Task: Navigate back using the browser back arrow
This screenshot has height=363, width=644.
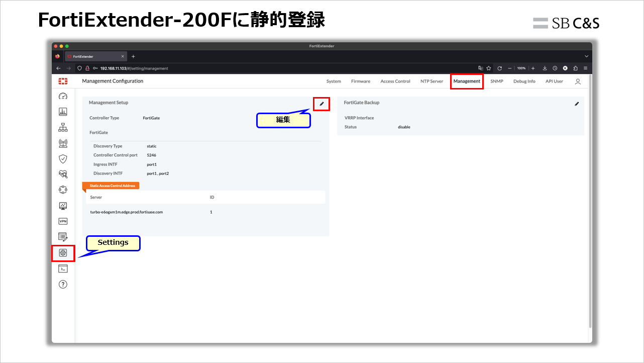Action: pyautogui.click(x=58, y=68)
